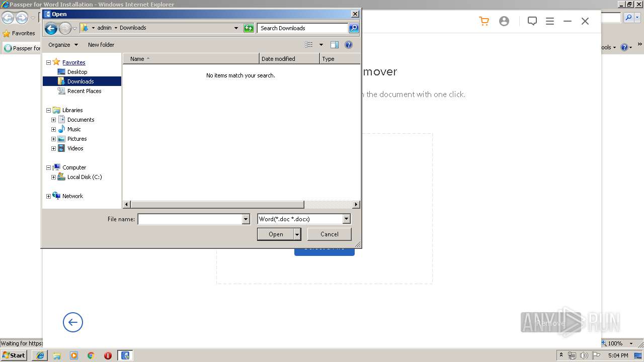Image resolution: width=644 pixels, height=362 pixels.
Task: Click the Cancel button
Action: (x=330, y=234)
